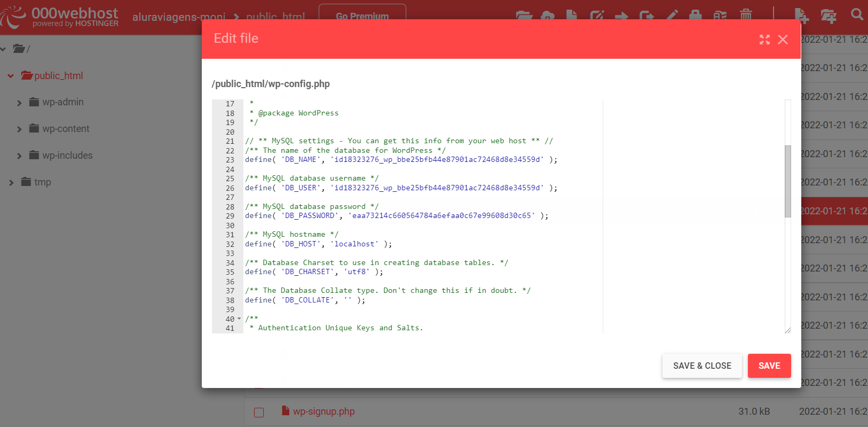Click the compress archive toolbar icon
Viewport: 868px width, 427px height.
pos(720,15)
